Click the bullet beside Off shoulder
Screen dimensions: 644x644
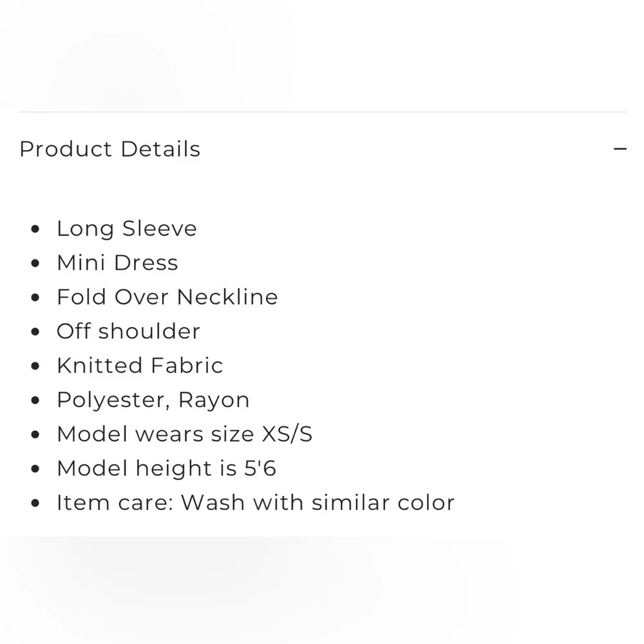coord(35,332)
